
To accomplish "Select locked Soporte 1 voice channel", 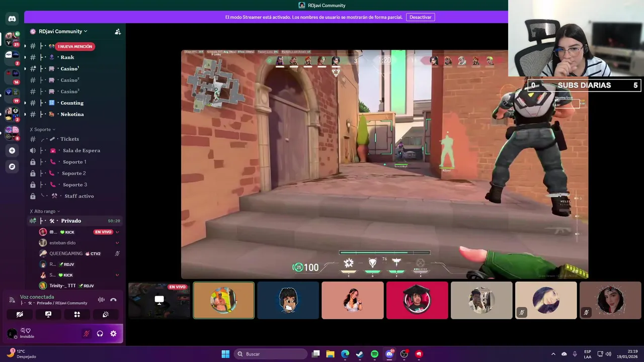I will point(74,162).
